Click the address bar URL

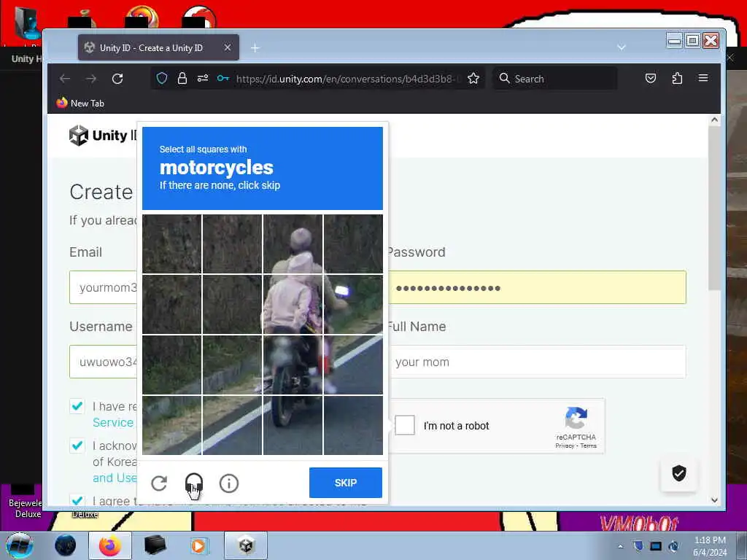click(x=348, y=79)
